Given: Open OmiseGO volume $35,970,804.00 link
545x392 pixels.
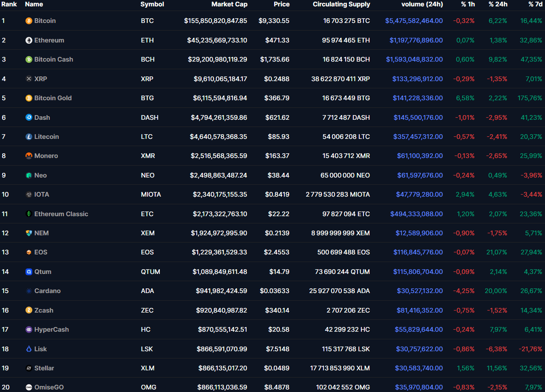Looking at the screenshot, I should 420,387.
